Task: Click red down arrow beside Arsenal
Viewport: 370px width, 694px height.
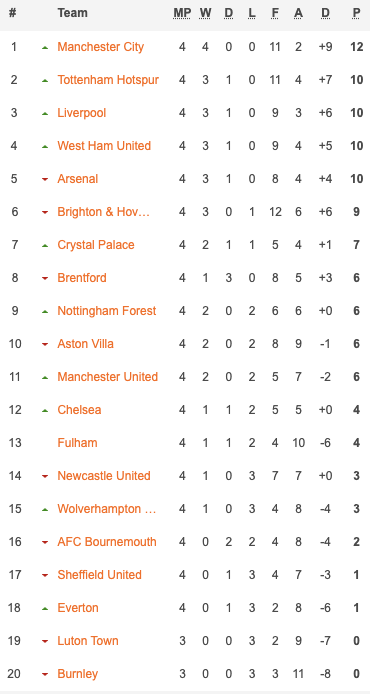Action: pos(45,179)
